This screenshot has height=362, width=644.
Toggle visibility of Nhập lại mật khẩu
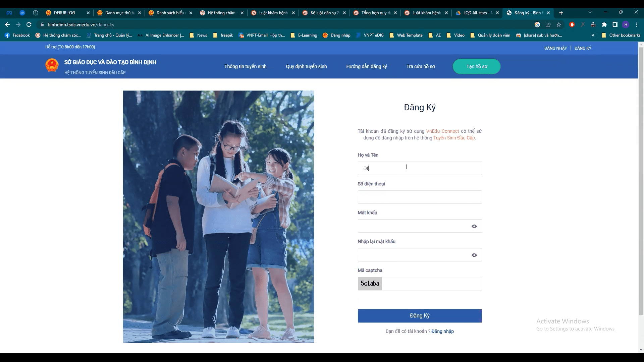474,255
